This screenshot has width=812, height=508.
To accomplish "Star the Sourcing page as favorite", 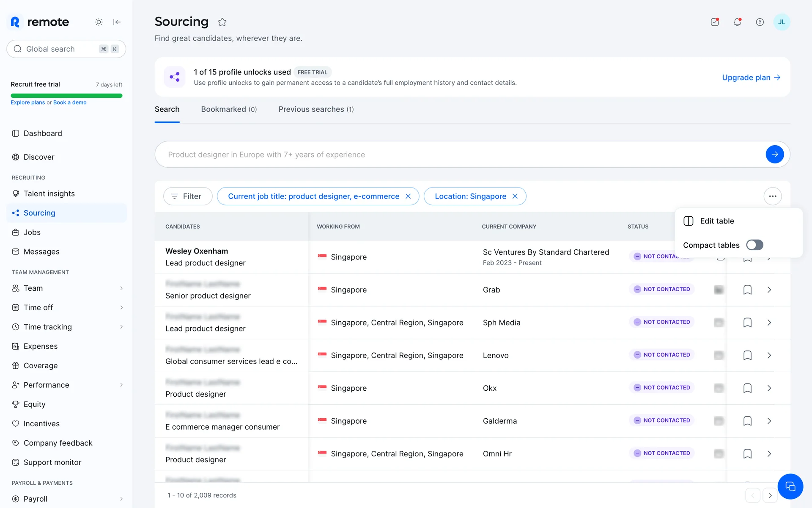I will [222, 22].
